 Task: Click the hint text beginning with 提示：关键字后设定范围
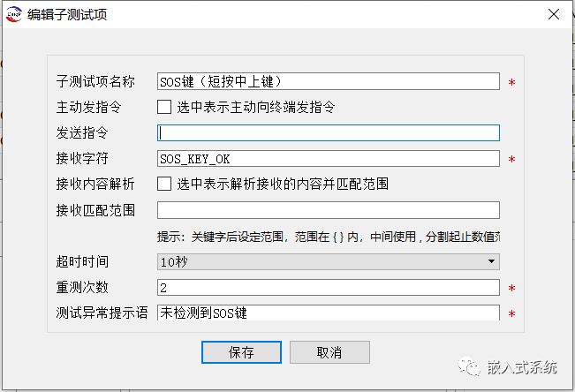click(x=329, y=237)
